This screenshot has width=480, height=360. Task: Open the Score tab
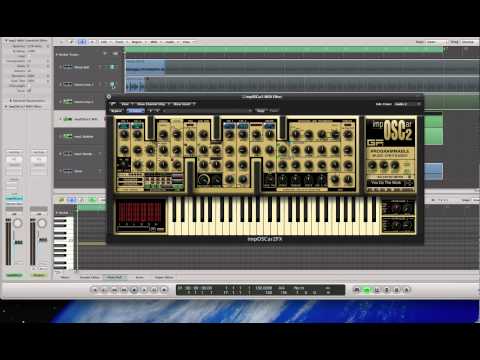tap(140, 277)
